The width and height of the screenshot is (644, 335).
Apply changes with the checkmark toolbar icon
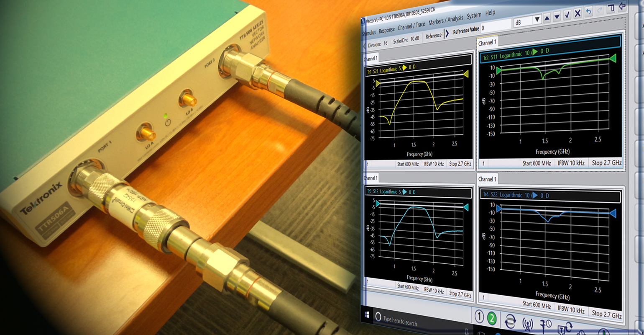tap(567, 14)
